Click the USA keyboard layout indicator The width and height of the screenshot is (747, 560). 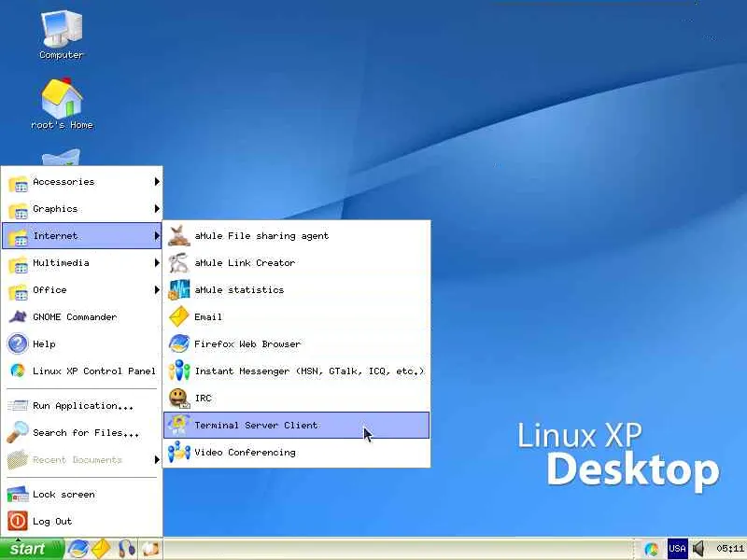[x=677, y=549]
